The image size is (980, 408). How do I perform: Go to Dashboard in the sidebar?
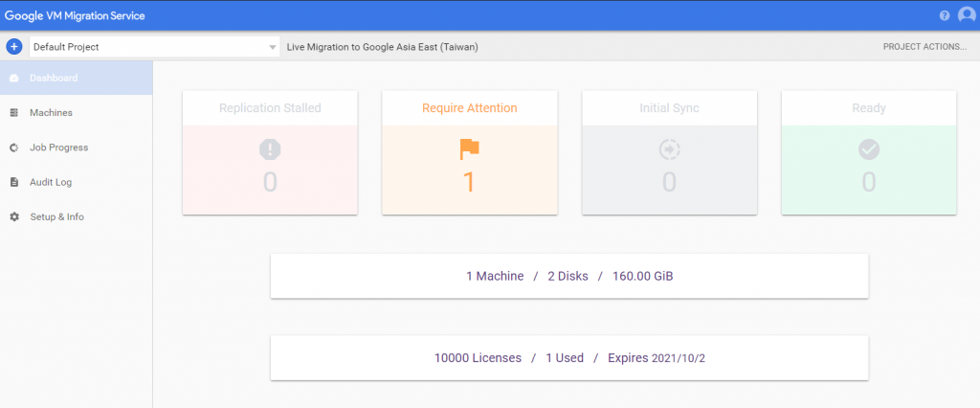[x=77, y=79]
